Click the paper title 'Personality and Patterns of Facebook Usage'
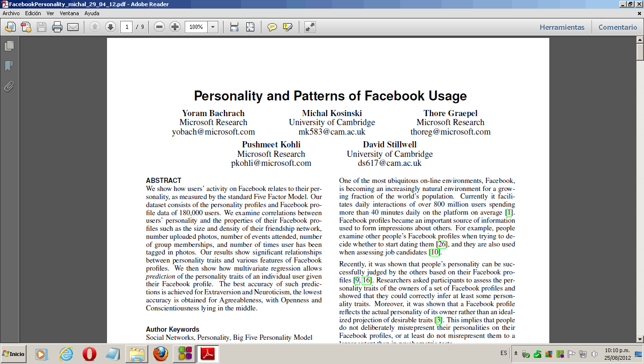 (331, 96)
